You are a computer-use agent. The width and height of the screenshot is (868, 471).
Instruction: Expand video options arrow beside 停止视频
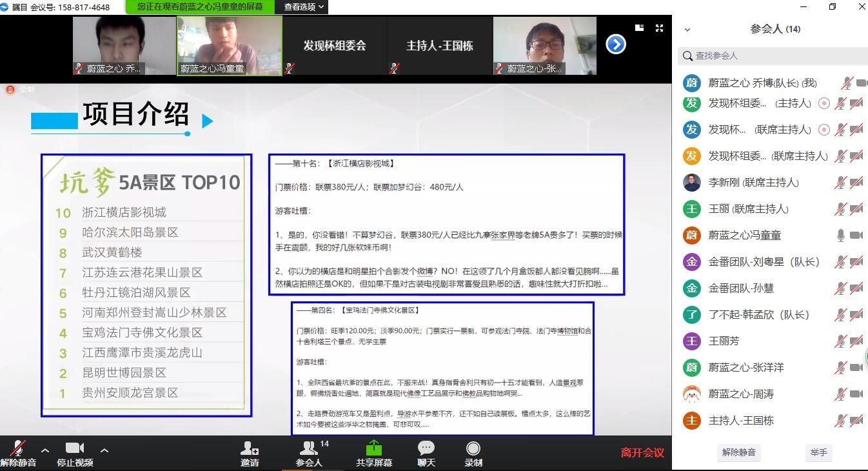(x=104, y=450)
